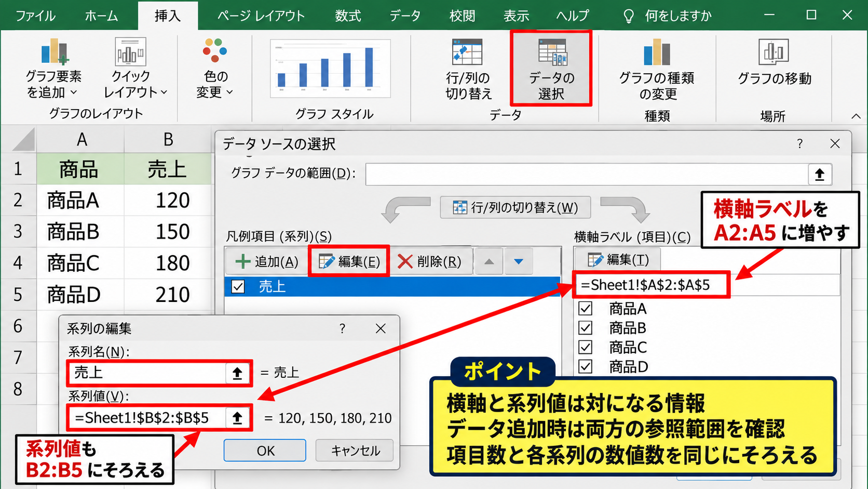Click range collapse arrow for グラフ データの範囲
Viewport: 868px width, 489px height.
point(820,174)
